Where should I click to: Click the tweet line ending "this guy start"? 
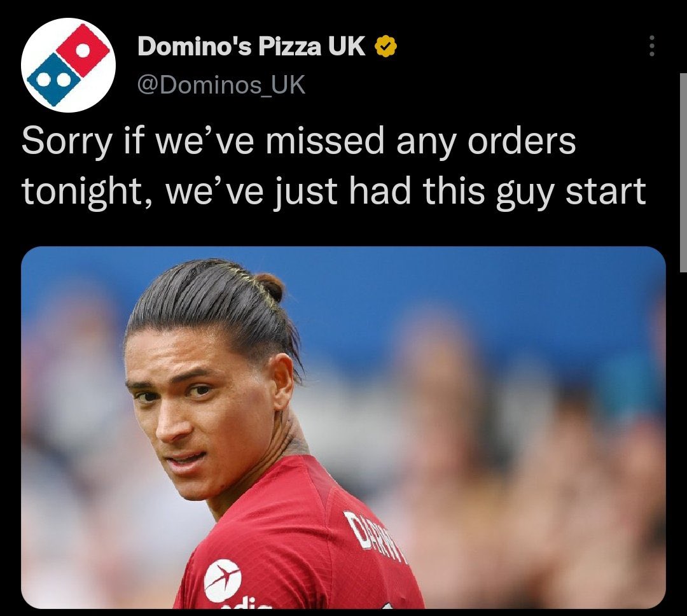[x=333, y=192]
